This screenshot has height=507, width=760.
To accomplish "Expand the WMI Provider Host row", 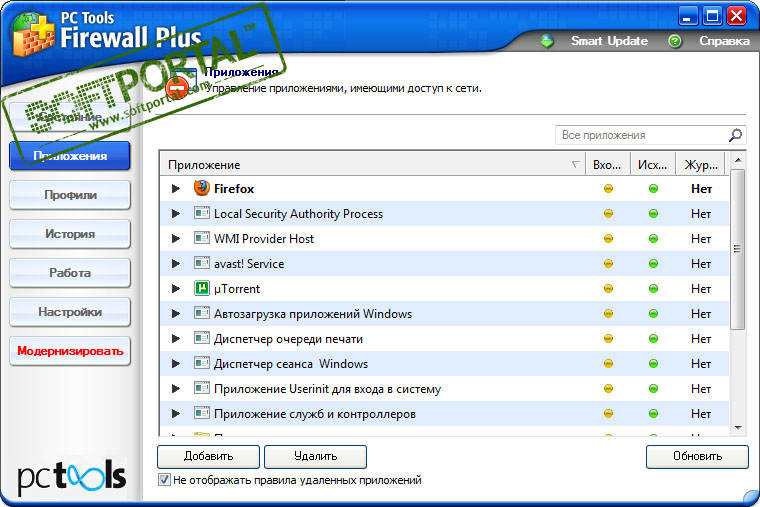I will click(176, 238).
